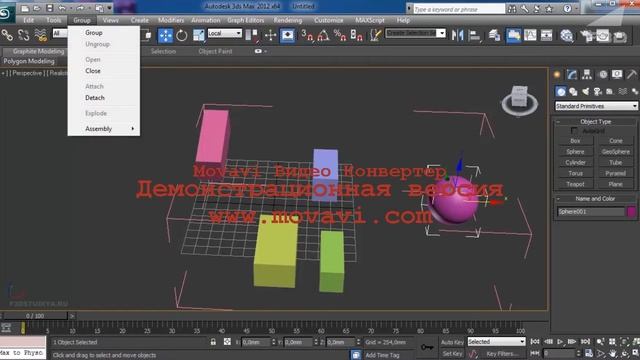Click the Bind to Space Warp icon
This screenshot has width=640, height=360.
click(x=40, y=36)
